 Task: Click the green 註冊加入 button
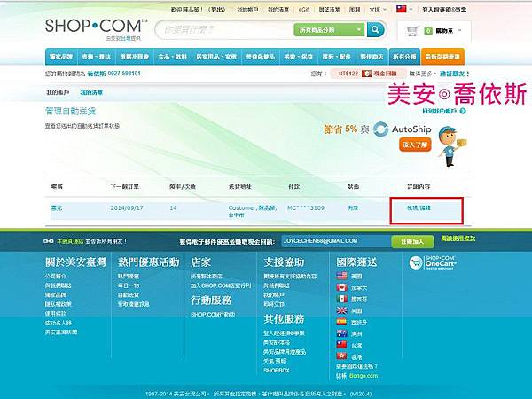pyautogui.click(x=412, y=241)
